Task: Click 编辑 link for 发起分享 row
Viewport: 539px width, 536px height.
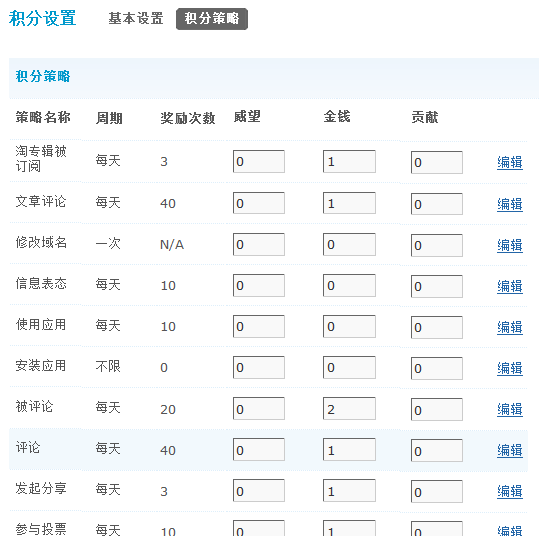Action: point(509,491)
